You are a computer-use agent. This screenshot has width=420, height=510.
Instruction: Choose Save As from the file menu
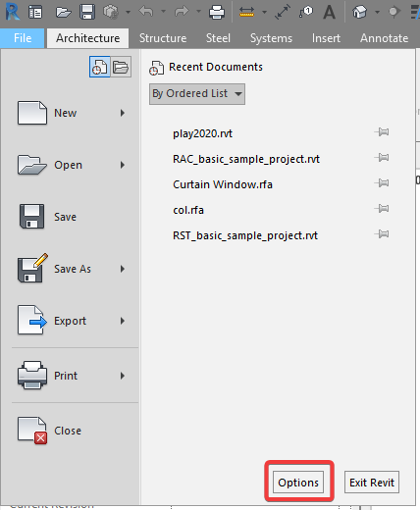pos(72,269)
